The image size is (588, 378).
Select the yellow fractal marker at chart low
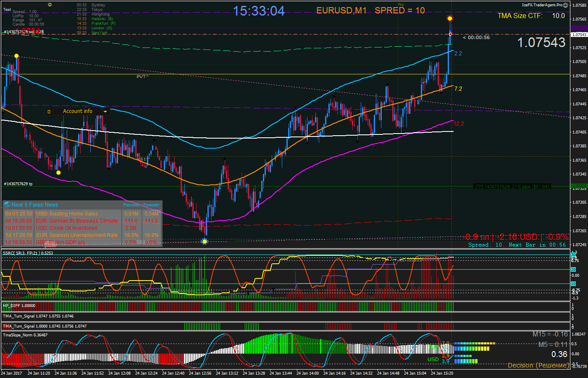[x=205, y=241]
